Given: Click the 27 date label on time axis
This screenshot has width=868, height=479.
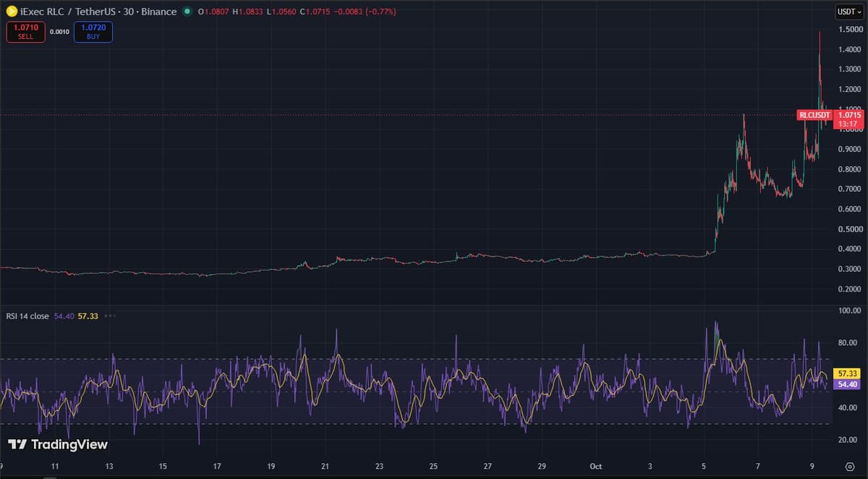Looking at the screenshot, I should pos(488,466).
